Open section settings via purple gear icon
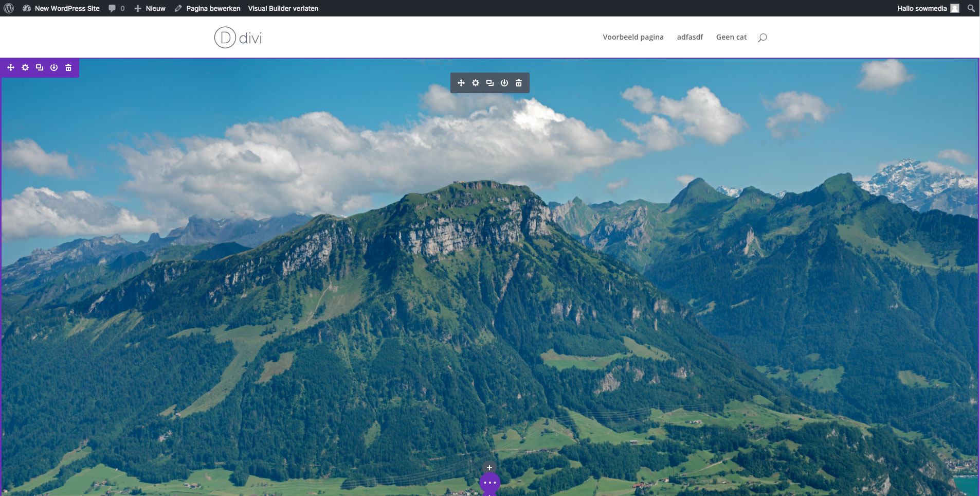980x496 pixels. pyautogui.click(x=25, y=67)
